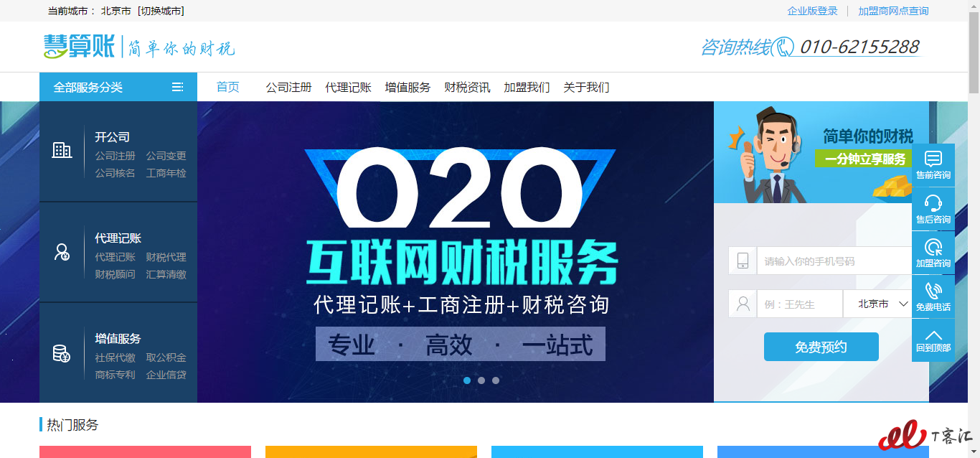The width and height of the screenshot is (980, 458).
Task: Click the 开公司 building icon
Action: pos(62,150)
